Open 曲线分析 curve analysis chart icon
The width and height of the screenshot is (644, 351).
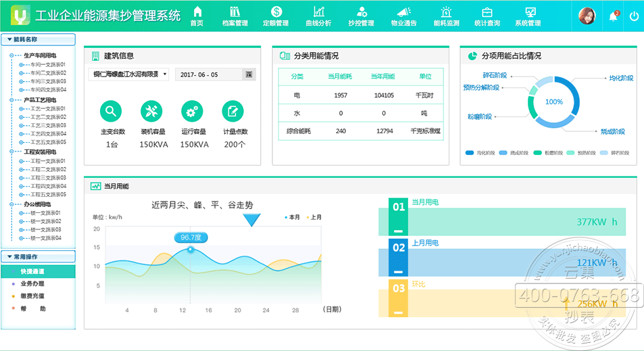318,11
